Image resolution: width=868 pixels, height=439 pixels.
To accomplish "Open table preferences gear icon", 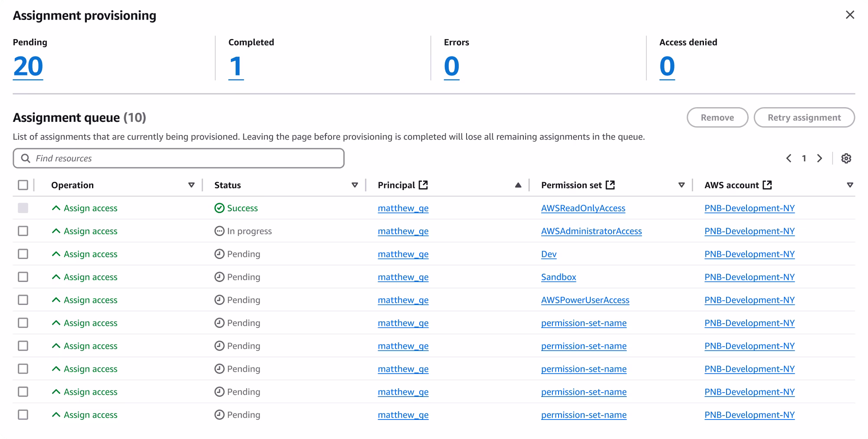I will point(846,158).
